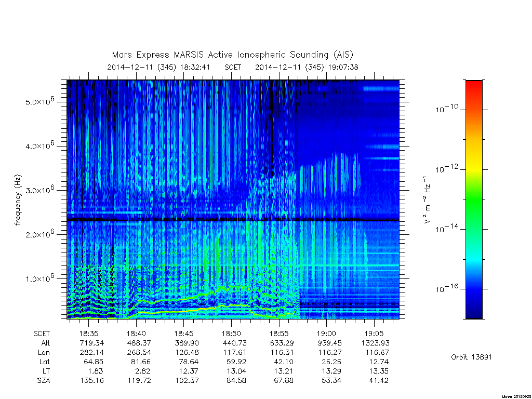This screenshot has width=532, height=399.
Task: Click the start timestamp 2014-12-11 18:32:41
Action: tap(158, 67)
